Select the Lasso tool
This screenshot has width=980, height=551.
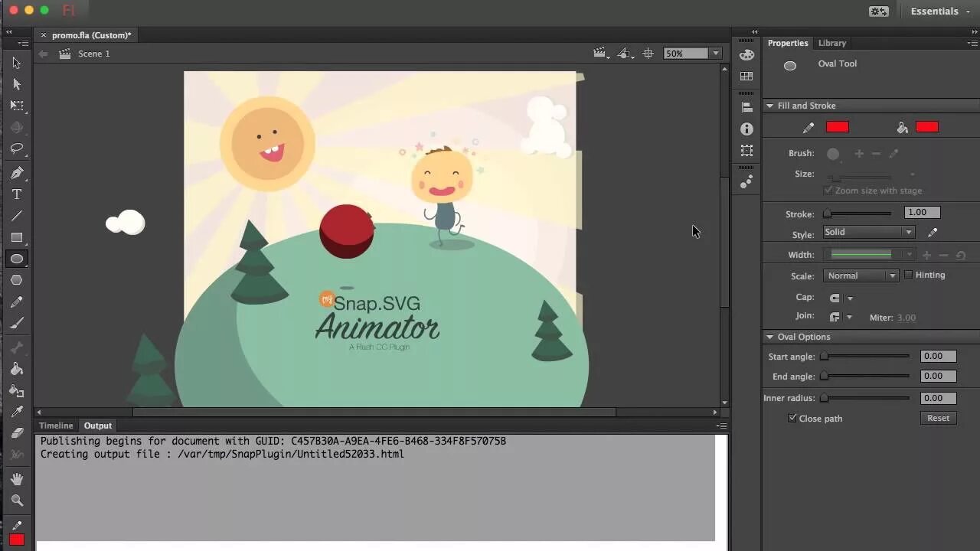(17, 148)
